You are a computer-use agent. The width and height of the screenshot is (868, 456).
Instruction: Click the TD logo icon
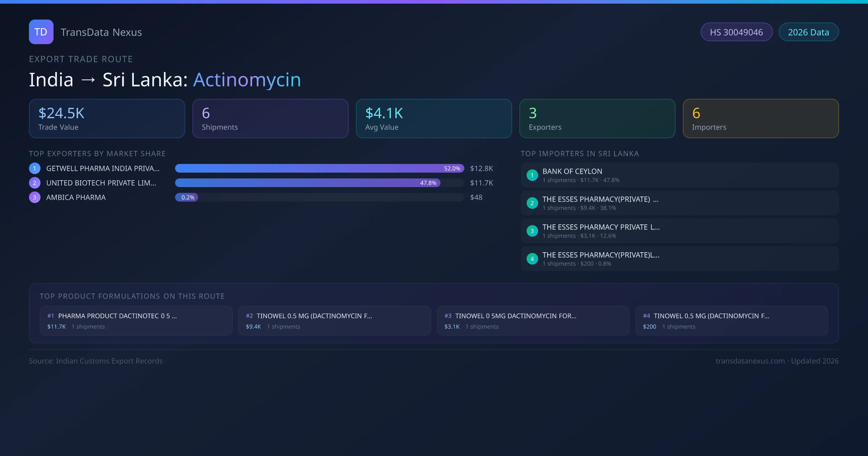coord(41,32)
